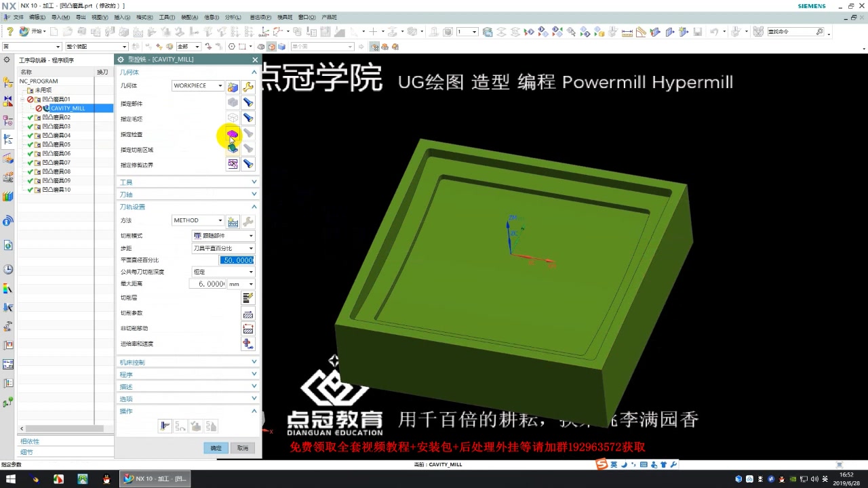Viewport: 868px width, 488px height.
Task: Open the 公共每刀切削深度 恒定 dropdown
Action: 224,272
